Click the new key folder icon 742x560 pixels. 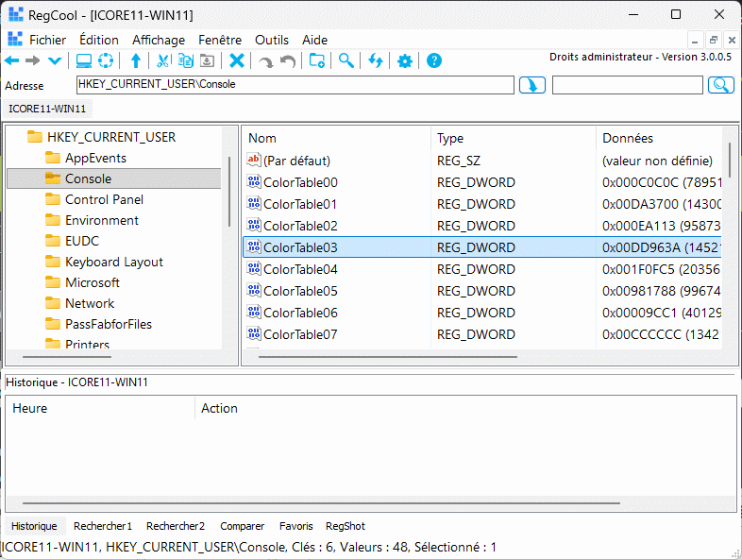[x=317, y=61]
